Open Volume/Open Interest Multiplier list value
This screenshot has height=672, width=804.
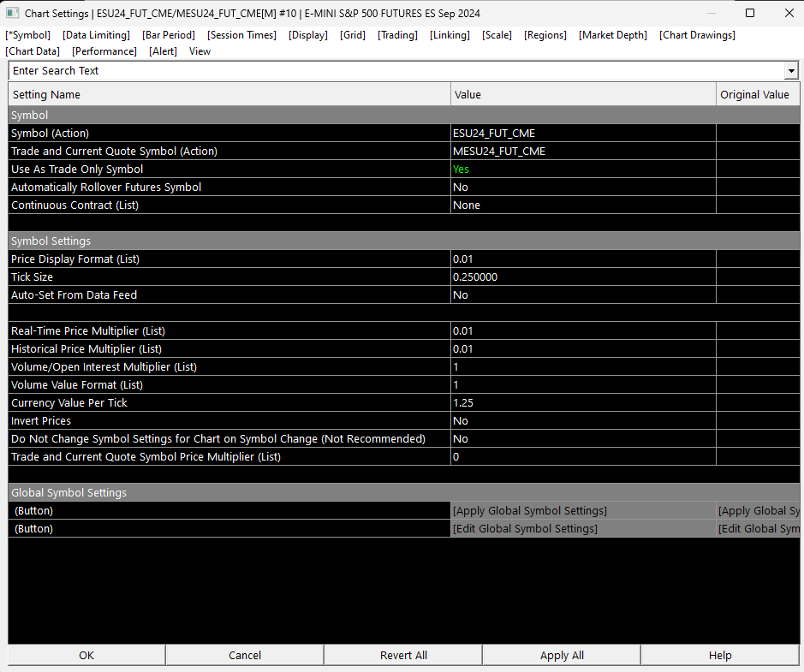tap(583, 367)
